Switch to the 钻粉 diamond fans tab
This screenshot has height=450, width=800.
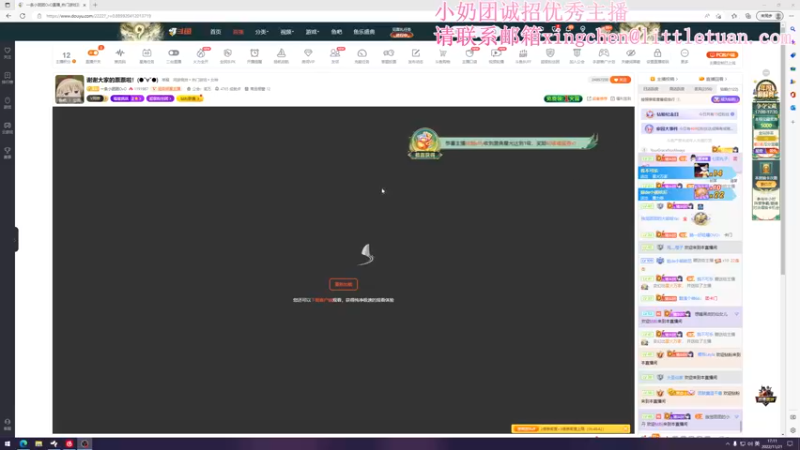(x=729, y=89)
